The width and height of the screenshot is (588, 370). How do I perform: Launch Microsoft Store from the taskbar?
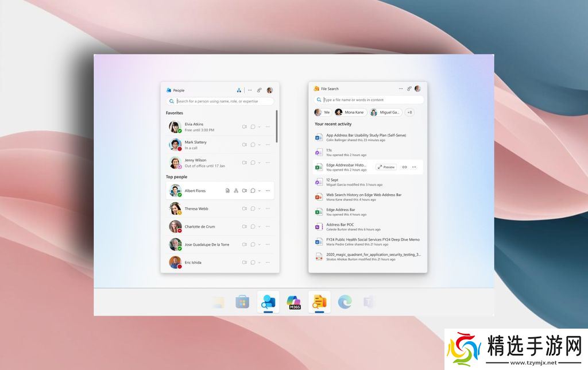(x=242, y=302)
